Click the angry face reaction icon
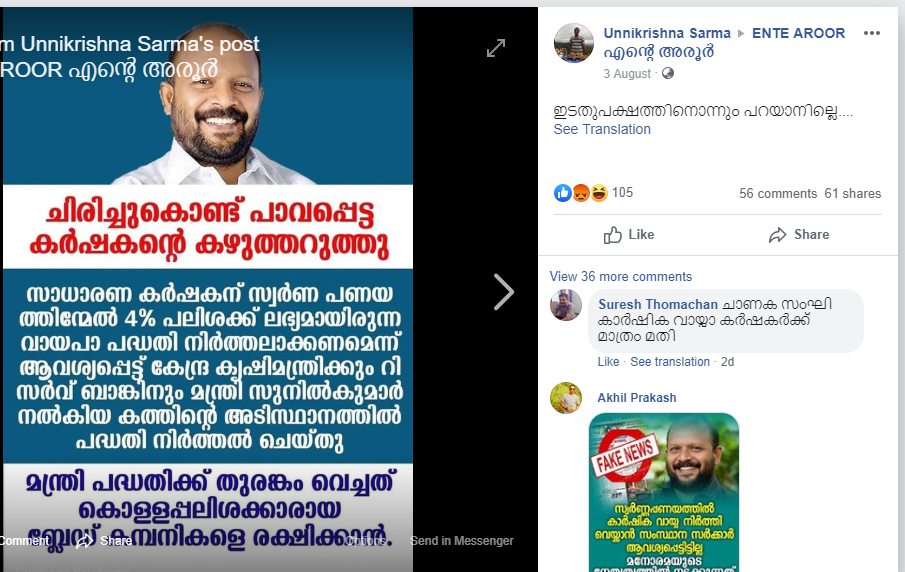The height and width of the screenshot is (572, 905). (x=581, y=193)
